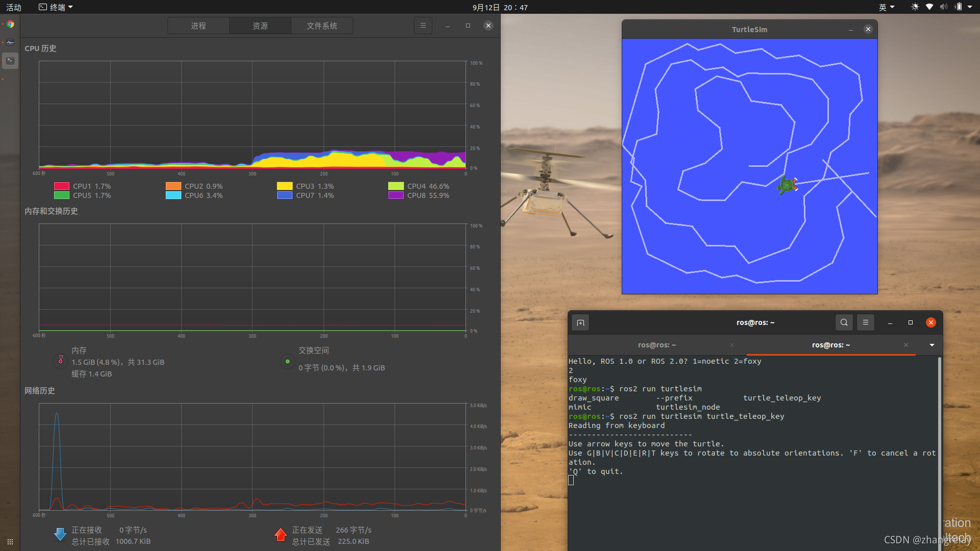Open terminal search
This screenshot has height=551, width=980.
[844, 322]
